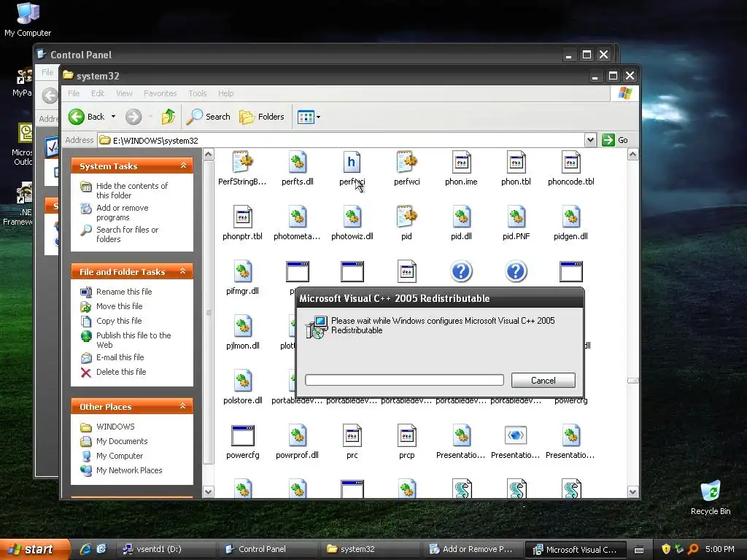Select the pid file icon
The image size is (747, 560).
406,217
